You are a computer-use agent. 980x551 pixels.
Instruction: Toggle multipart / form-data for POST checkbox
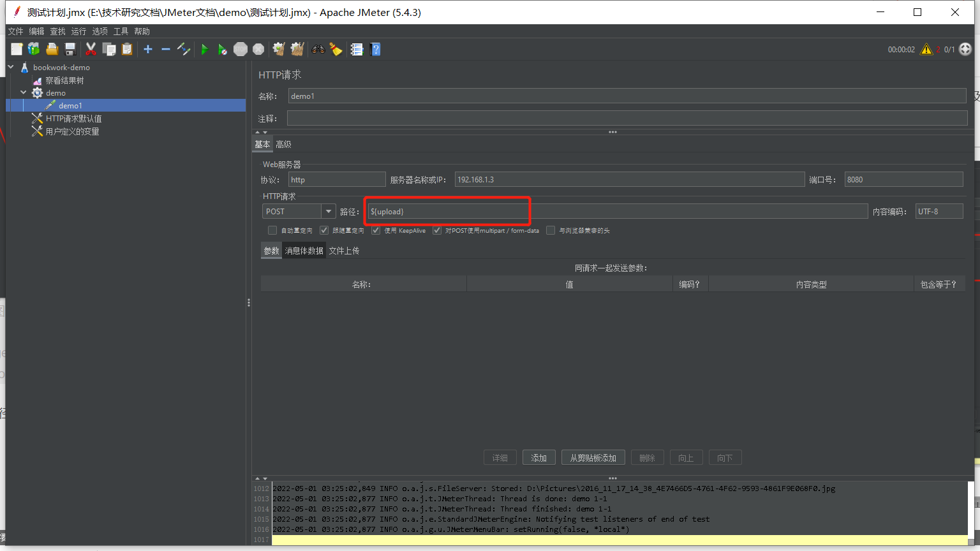coord(437,230)
